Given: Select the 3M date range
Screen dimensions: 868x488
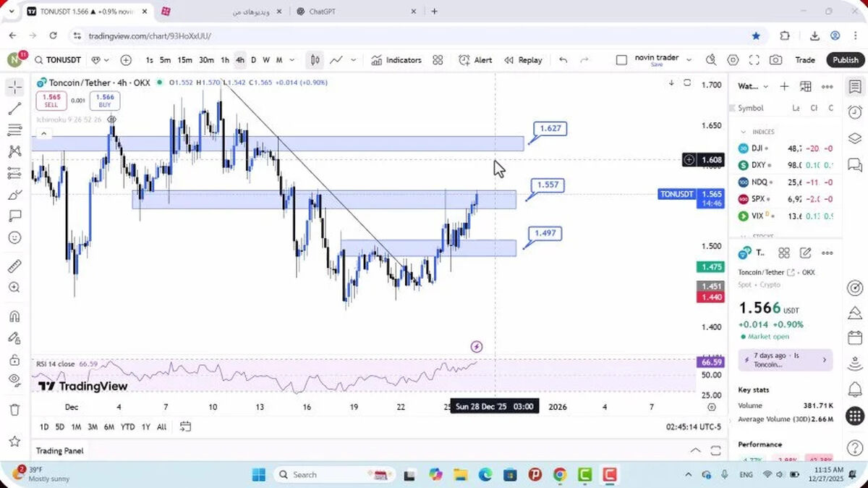Looking at the screenshot, I should pyautogui.click(x=93, y=427).
